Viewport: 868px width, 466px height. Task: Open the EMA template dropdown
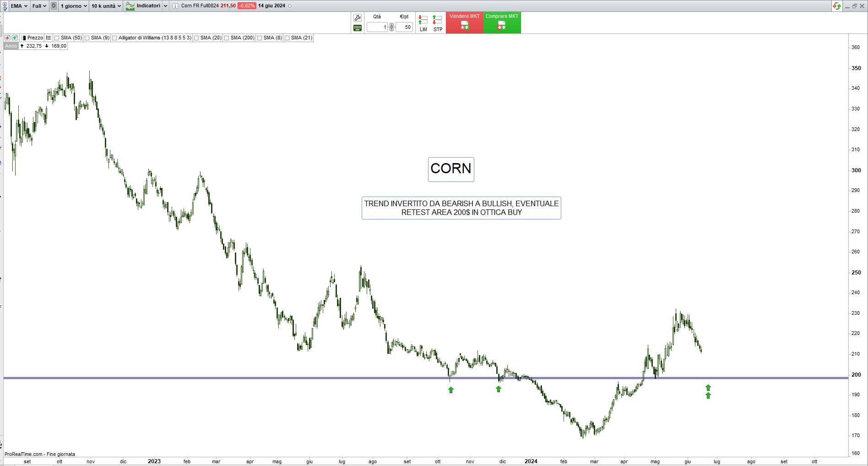(x=19, y=6)
